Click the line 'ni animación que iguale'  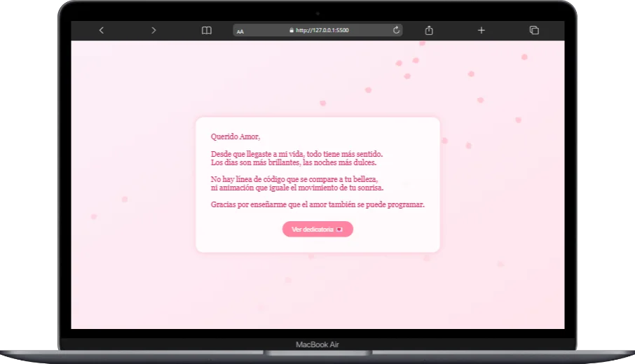(297, 188)
